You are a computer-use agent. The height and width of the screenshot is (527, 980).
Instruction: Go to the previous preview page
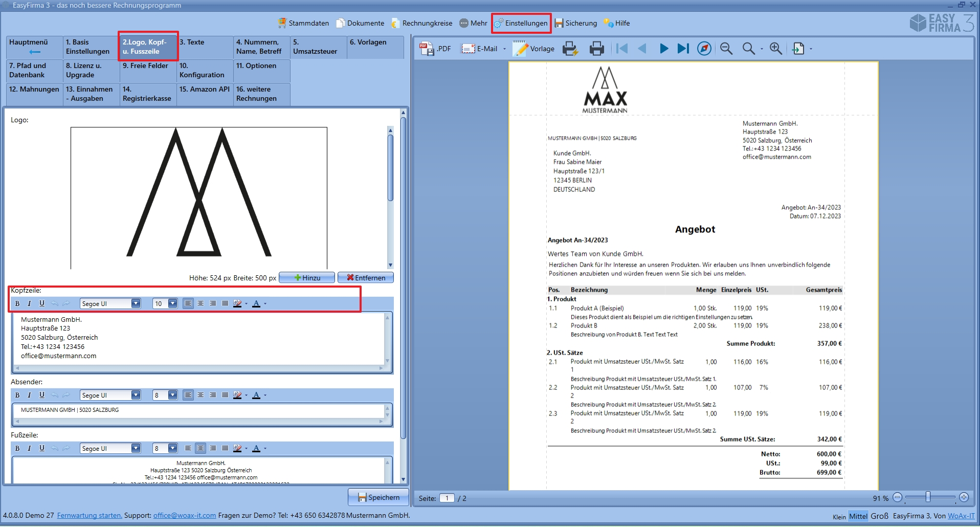tap(642, 49)
